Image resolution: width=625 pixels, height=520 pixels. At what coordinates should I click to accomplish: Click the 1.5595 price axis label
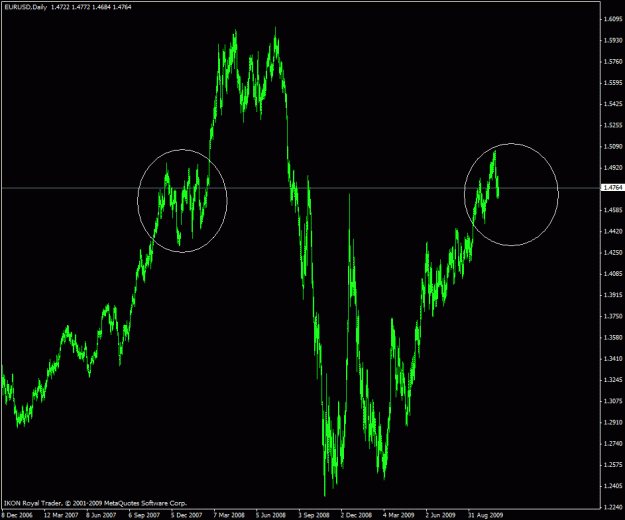[613, 83]
